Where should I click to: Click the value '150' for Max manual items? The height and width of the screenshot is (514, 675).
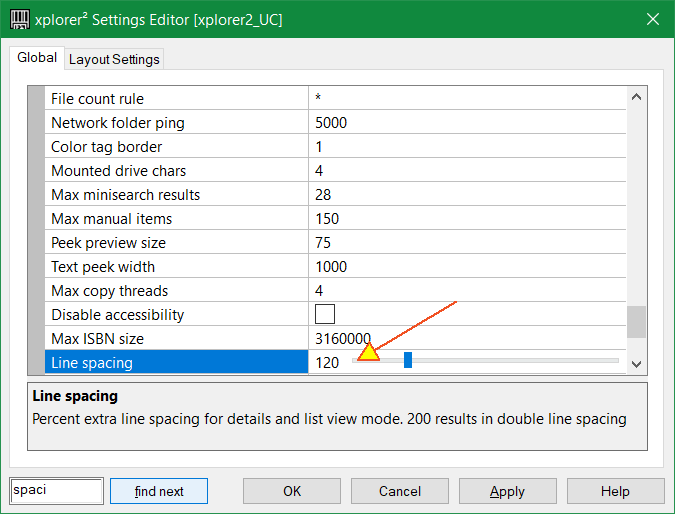(327, 219)
